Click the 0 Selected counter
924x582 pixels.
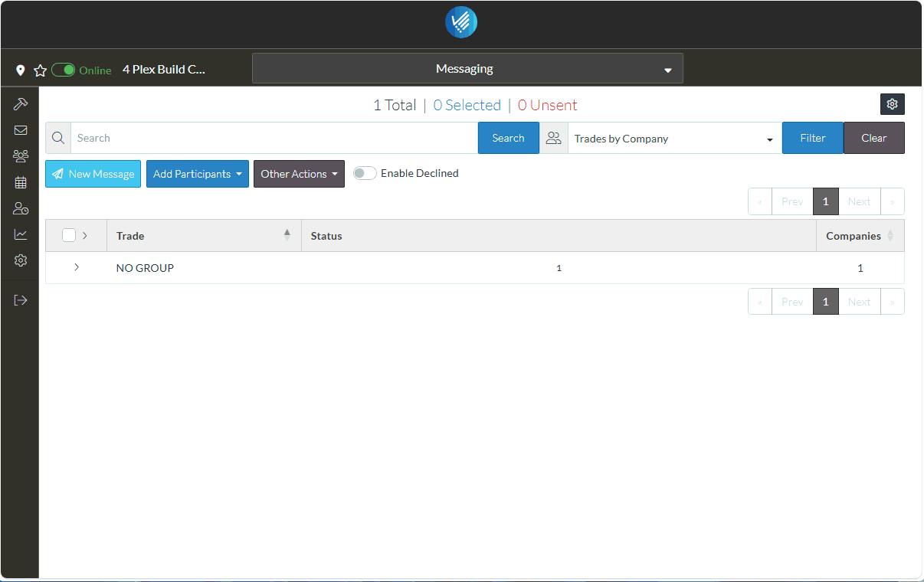tap(467, 105)
